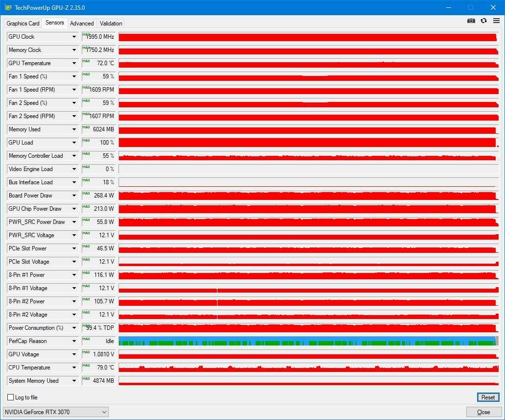Switch to the Graphics Card tab

[x=23, y=24]
